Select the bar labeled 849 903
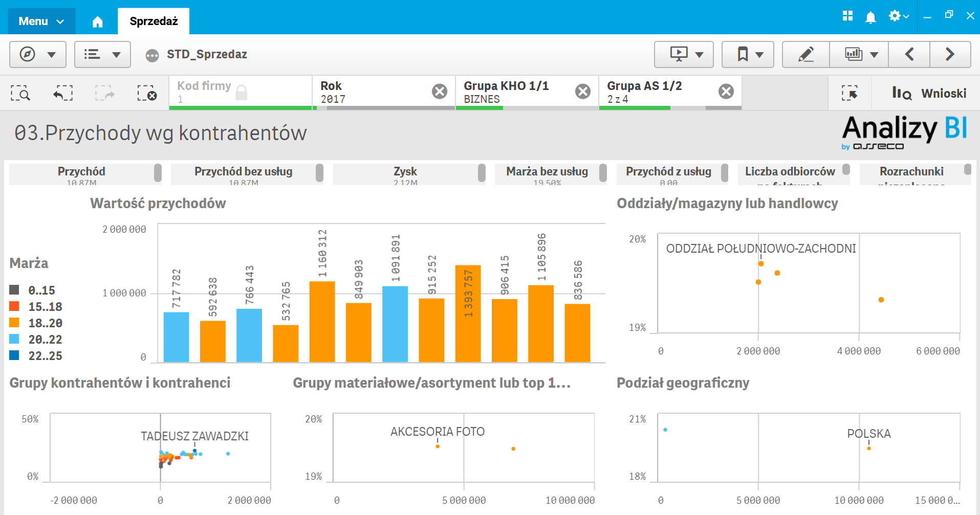 pos(359,332)
